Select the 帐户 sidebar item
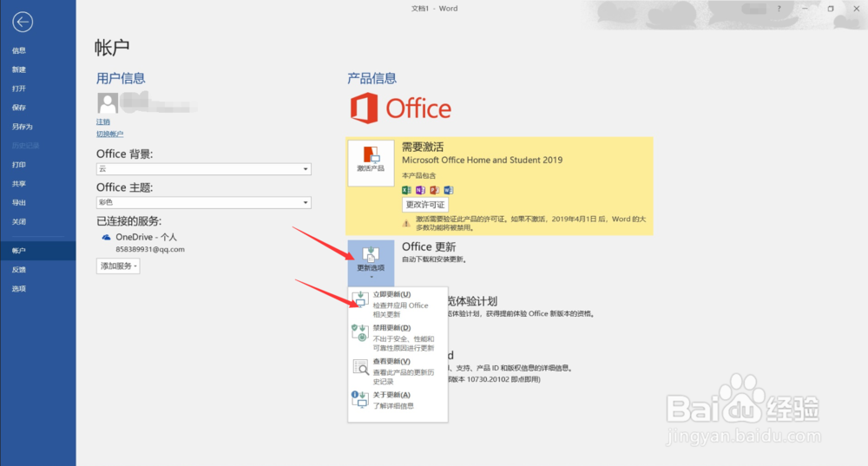The image size is (868, 466). pos(37,251)
